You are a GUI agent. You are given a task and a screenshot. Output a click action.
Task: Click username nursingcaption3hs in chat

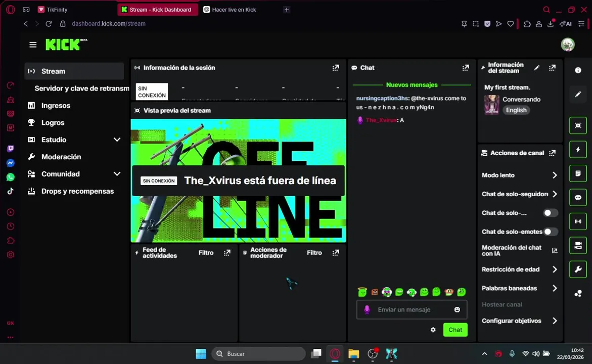click(382, 98)
